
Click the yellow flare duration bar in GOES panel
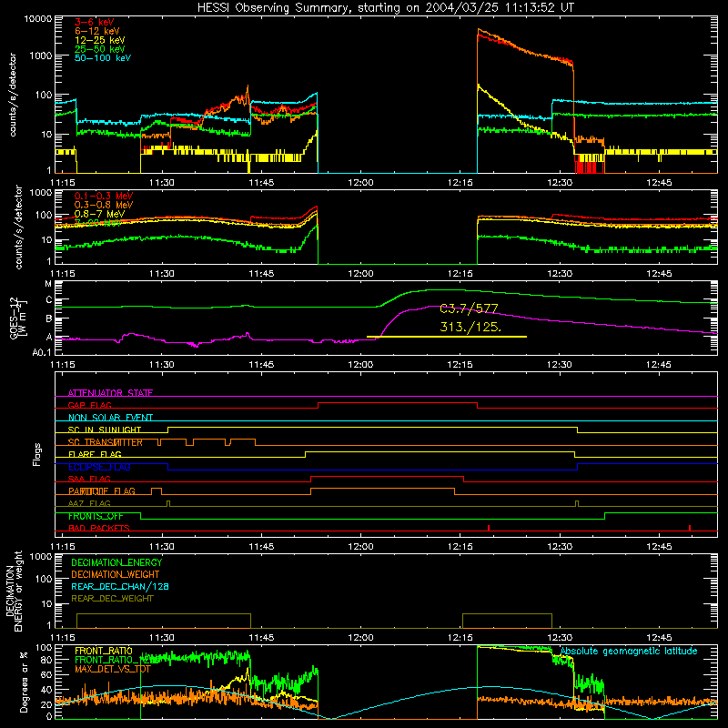click(447, 337)
